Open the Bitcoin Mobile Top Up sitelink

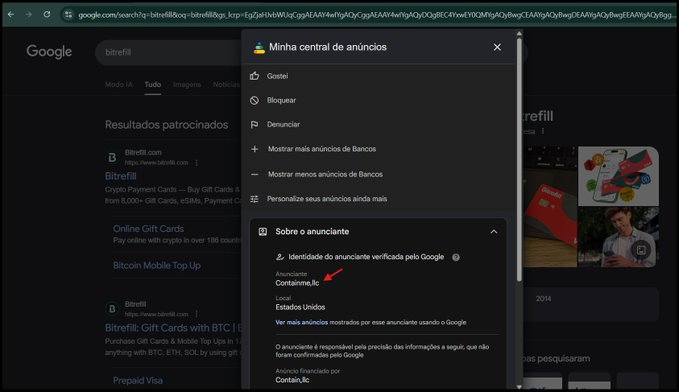(157, 266)
